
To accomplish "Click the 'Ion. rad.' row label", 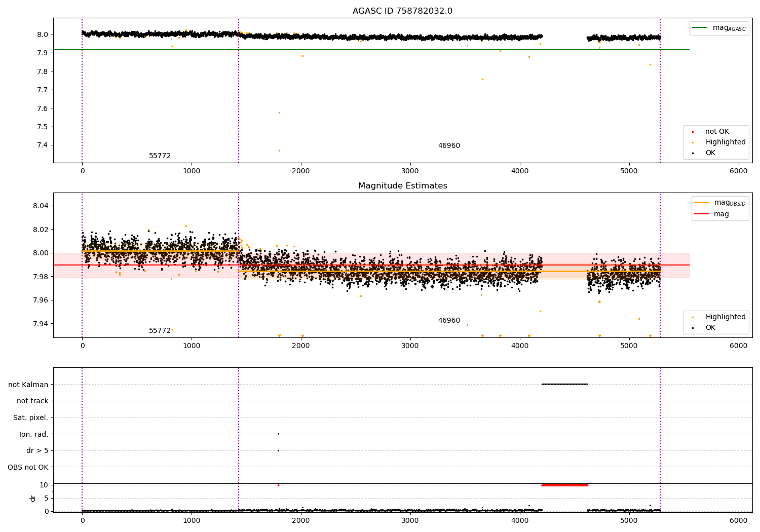I will (x=34, y=434).
